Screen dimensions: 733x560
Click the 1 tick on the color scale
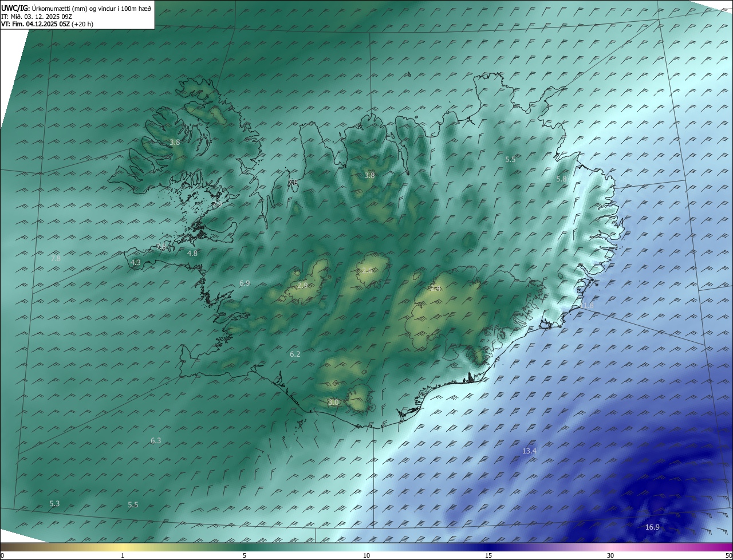(123, 555)
